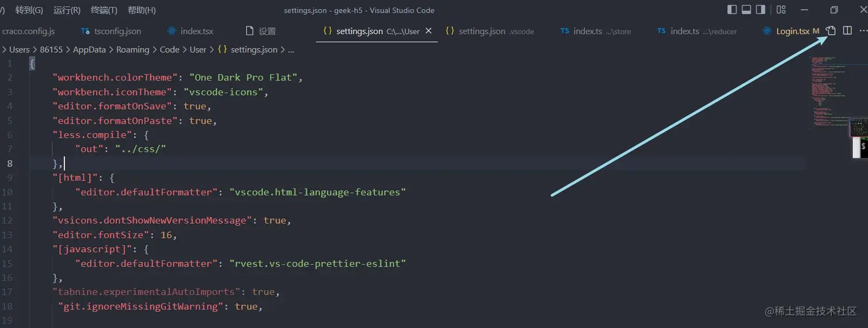Click the "tabnine.experimentalAutoImports" key
This screenshot has height=328, width=868.
[x=146, y=292]
